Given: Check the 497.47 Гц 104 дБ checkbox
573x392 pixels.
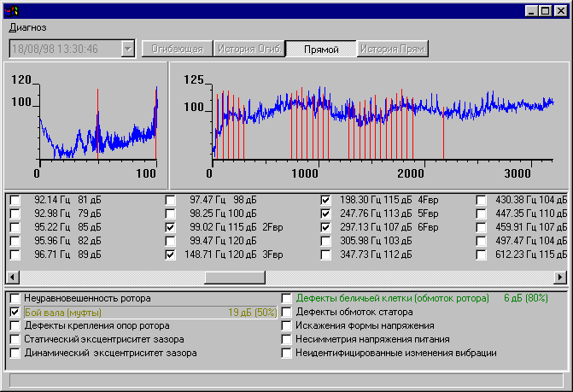Looking at the screenshot, I should (x=482, y=241).
